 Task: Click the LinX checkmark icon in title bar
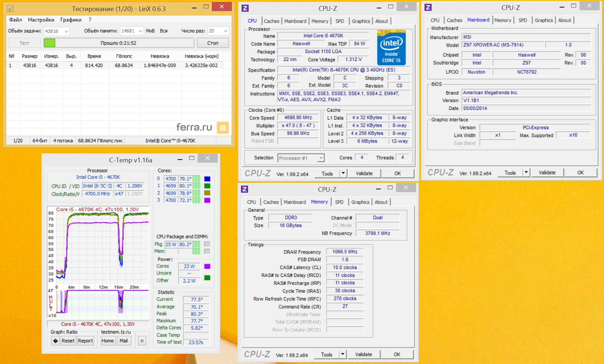click(x=10, y=8)
